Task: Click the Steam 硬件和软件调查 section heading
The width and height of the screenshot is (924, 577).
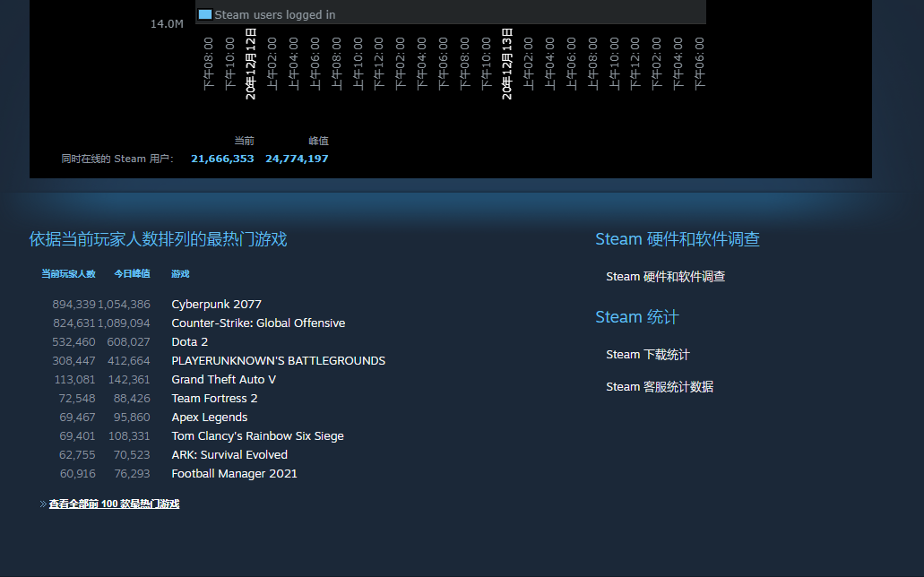Action: tap(677, 239)
